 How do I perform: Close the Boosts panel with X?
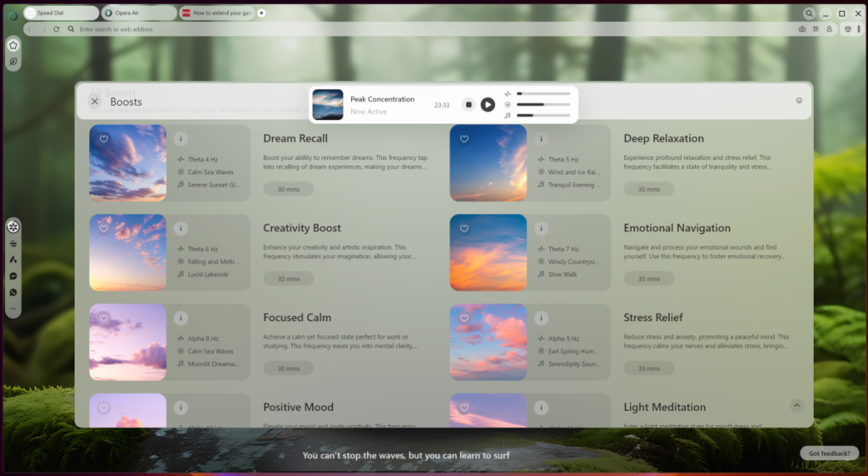tap(95, 101)
